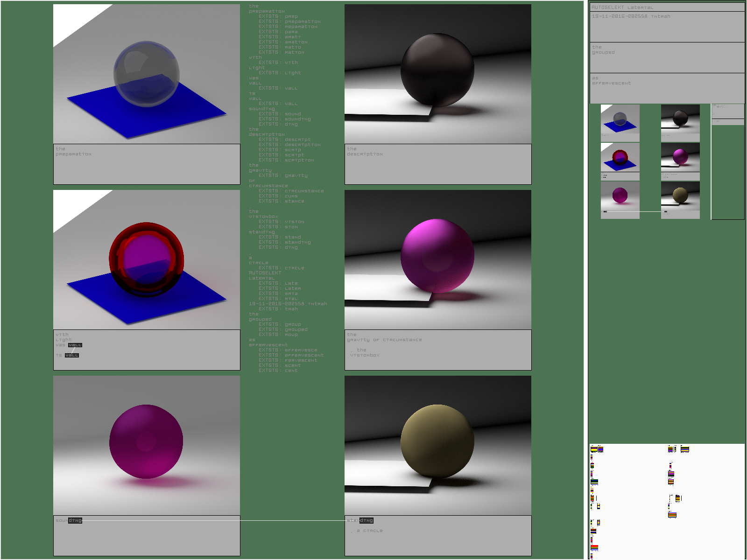Click the "EXISTS : with" line
Image resolution: width=747 pixels, height=560 pixels.
pos(278,63)
